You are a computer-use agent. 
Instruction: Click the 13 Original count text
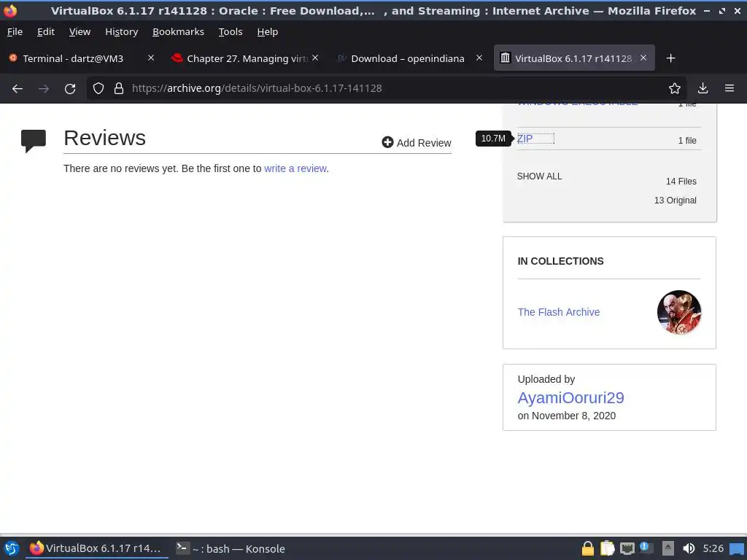click(x=675, y=201)
